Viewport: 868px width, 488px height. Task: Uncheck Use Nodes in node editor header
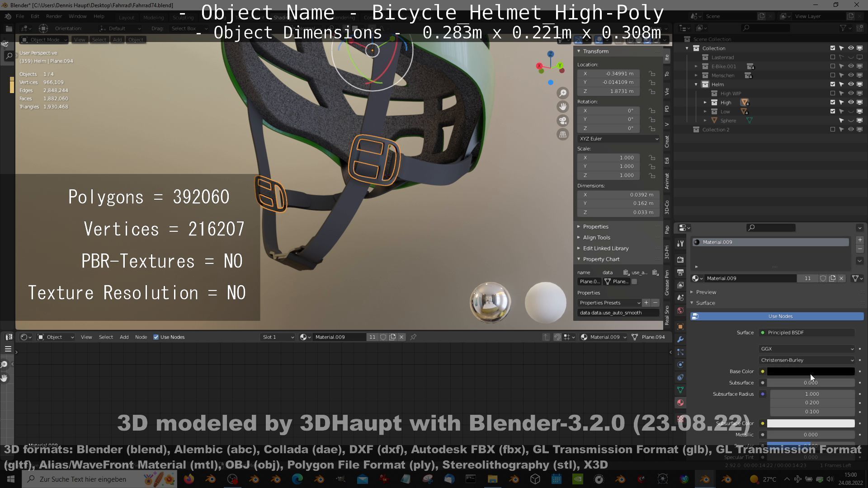coord(156,337)
